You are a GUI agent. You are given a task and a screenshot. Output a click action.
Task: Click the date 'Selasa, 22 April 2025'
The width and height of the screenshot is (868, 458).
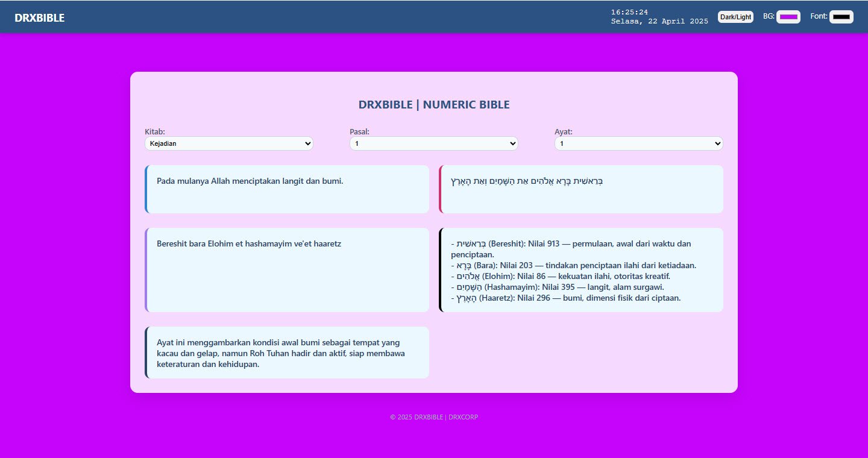coord(659,21)
